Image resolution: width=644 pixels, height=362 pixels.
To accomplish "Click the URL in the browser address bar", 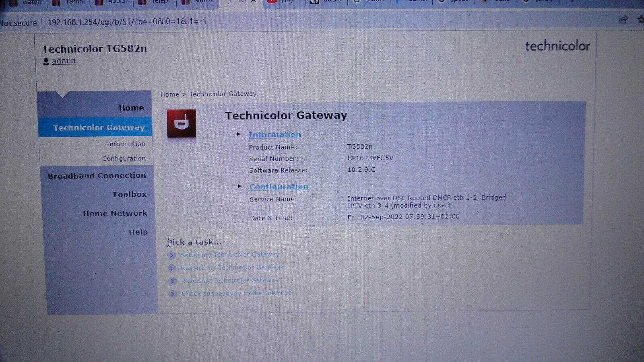I will point(127,21).
